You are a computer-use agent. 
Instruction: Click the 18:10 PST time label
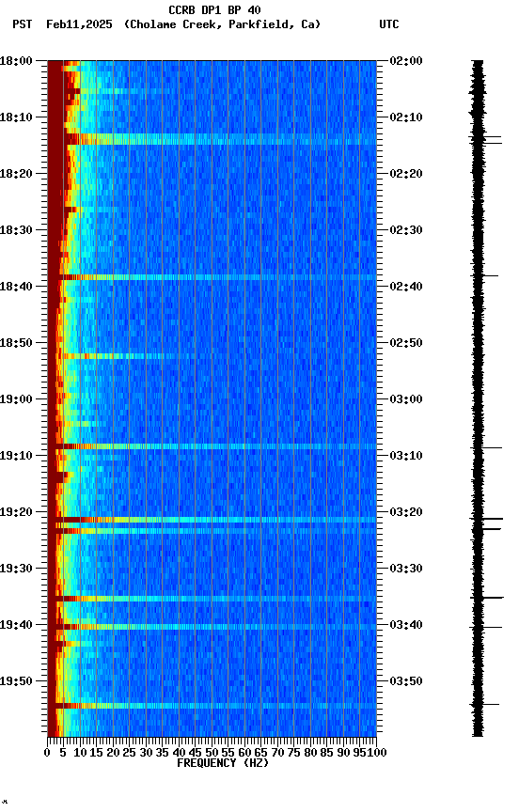click(16, 117)
